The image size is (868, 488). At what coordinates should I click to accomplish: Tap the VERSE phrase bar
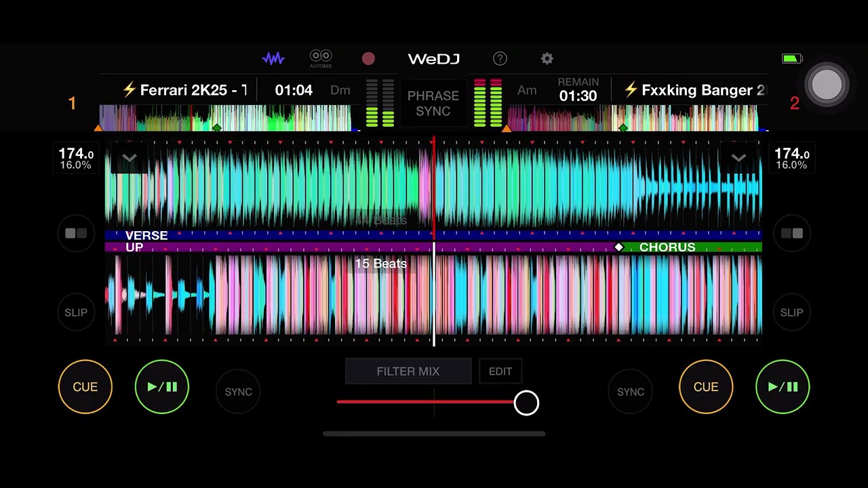pyautogui.click(x=433, y=235)
